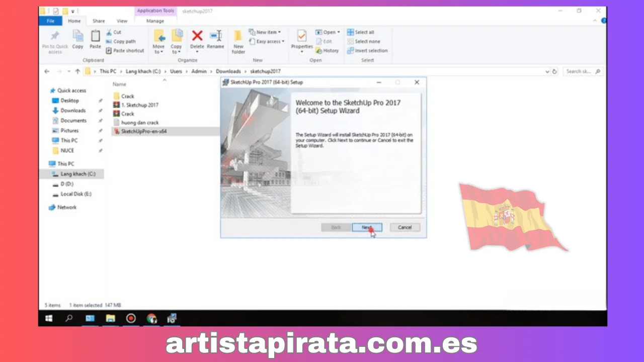644x362 pixels.
Task: Click Next in SketchUp Setup wizard
Action: tap(367, 227)
